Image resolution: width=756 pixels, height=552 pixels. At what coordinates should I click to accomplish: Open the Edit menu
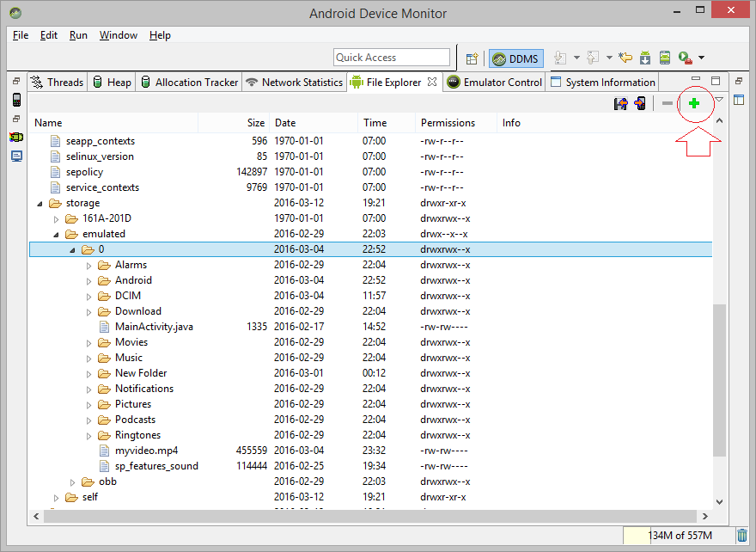pos(49,35)
